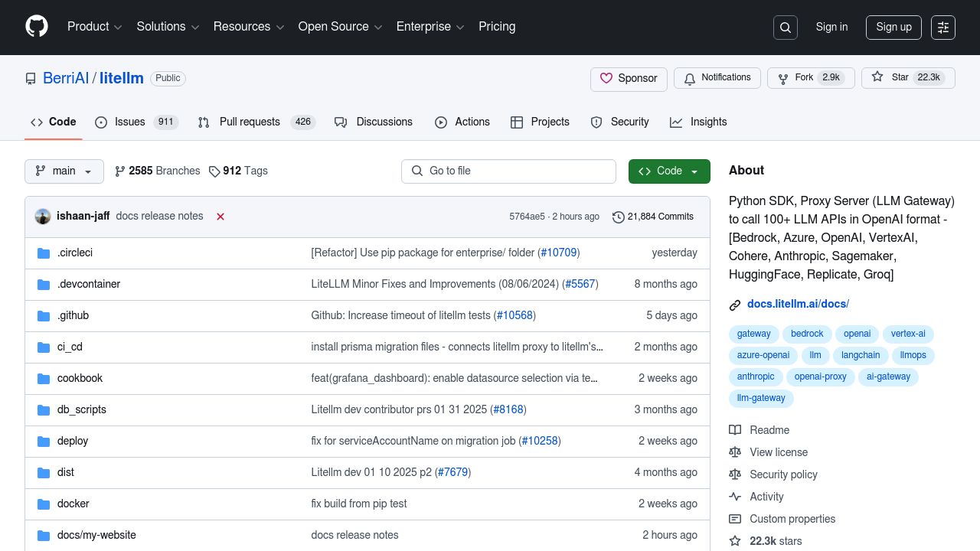Click the Go to file search field

tap(508, 171)
